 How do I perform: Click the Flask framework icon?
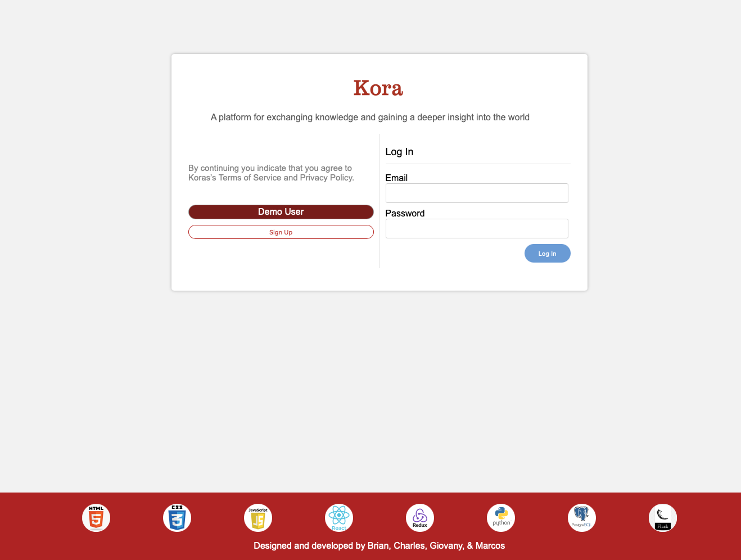pos(662,517)
